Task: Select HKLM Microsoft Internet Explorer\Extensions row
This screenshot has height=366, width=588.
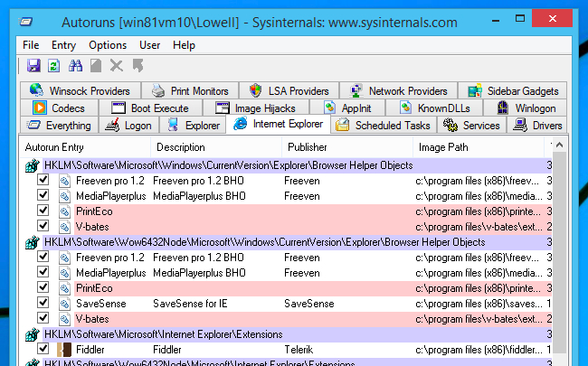Action: (289, 334)
